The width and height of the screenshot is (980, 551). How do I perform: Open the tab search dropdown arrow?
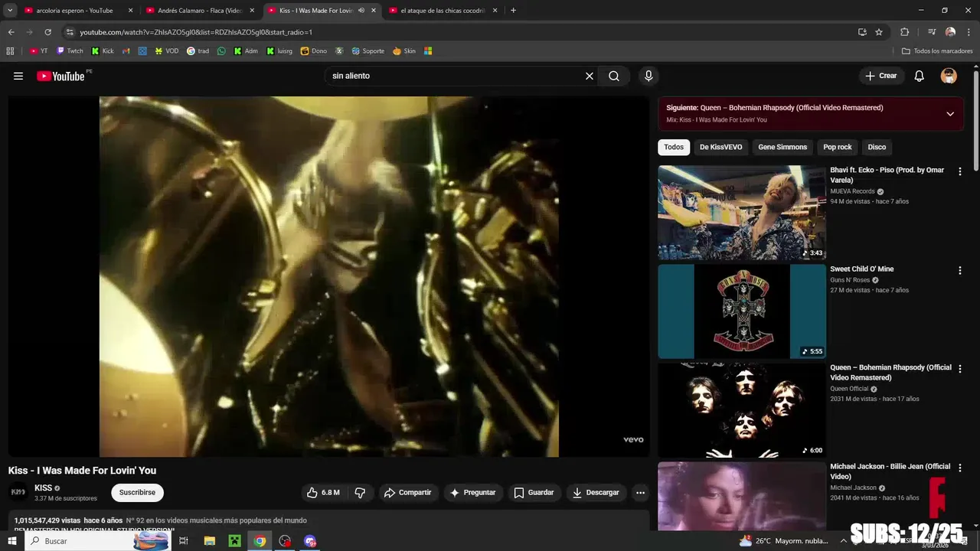point(10,11)
